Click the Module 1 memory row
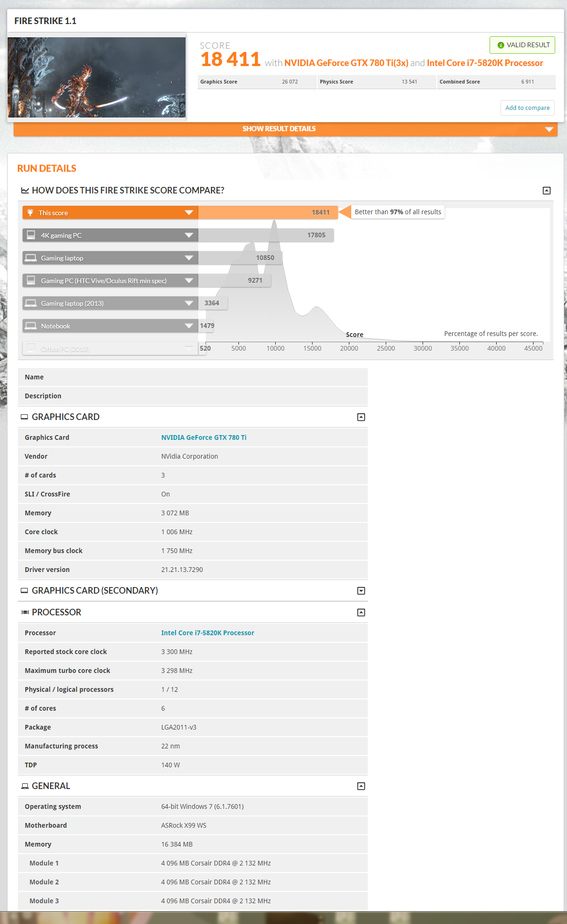567x924 pixels. [193, 863]
